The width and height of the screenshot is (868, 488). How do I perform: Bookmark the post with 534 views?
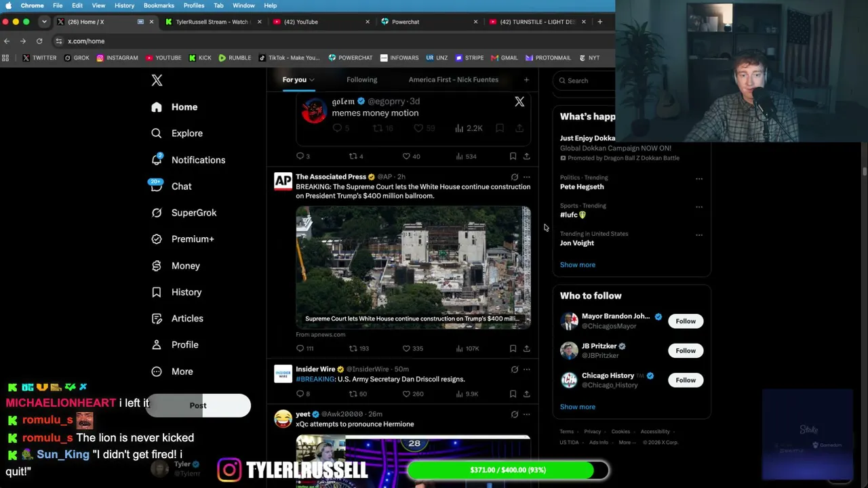513,157
